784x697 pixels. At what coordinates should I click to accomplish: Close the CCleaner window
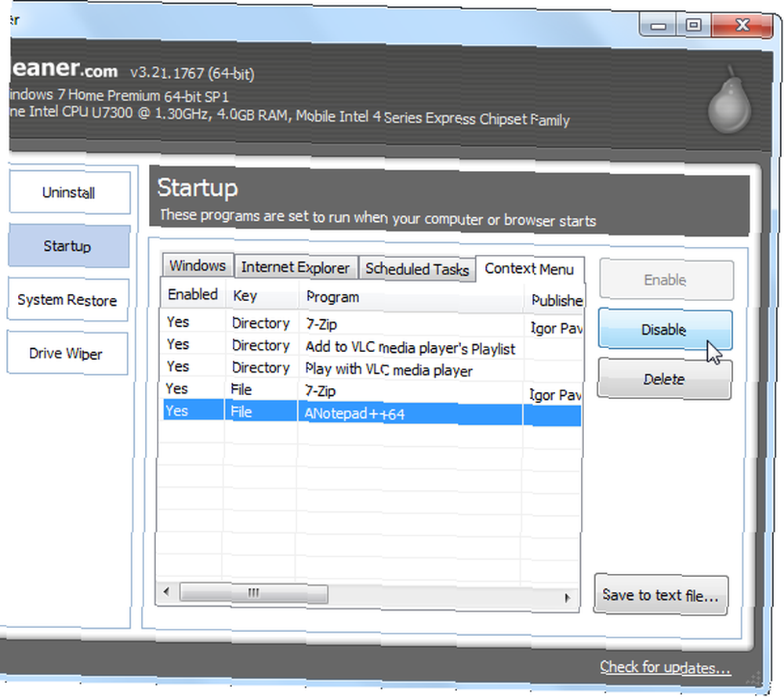[742, 25]
